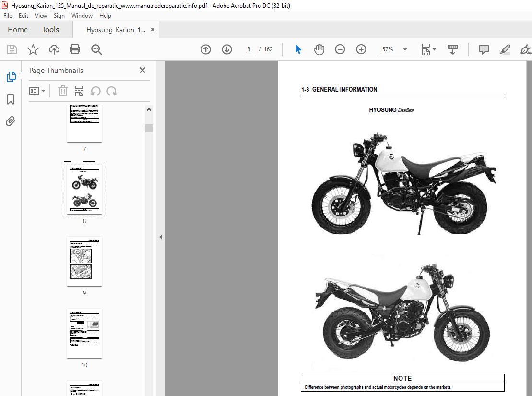The image size is (532, 396).
Task: Select the Hand tool for panning
Action: tap(319, 49)
